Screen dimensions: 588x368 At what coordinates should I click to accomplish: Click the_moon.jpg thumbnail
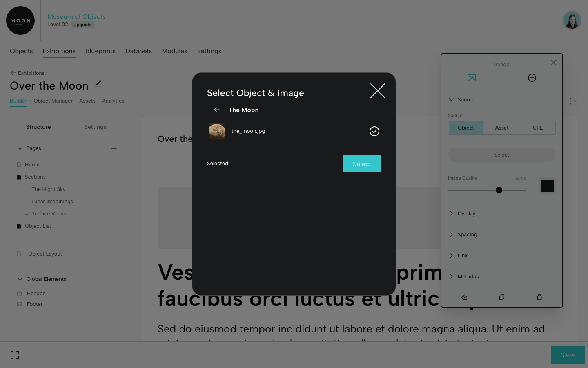coord(217,131)
